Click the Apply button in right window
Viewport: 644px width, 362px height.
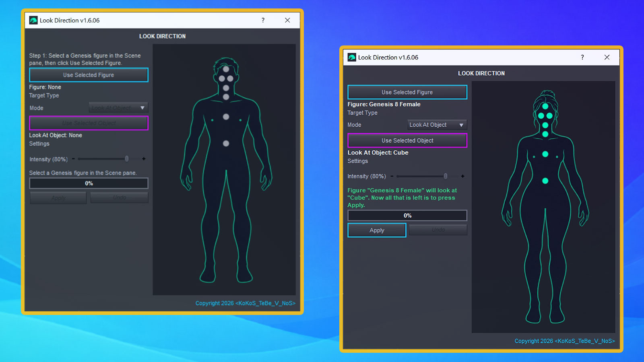[x=377, y=230]
